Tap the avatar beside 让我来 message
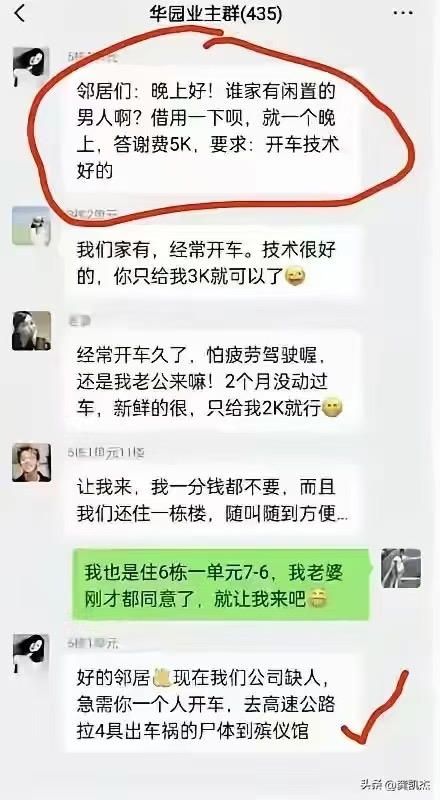This screenshot has width=440, height=800. point(31,462)
